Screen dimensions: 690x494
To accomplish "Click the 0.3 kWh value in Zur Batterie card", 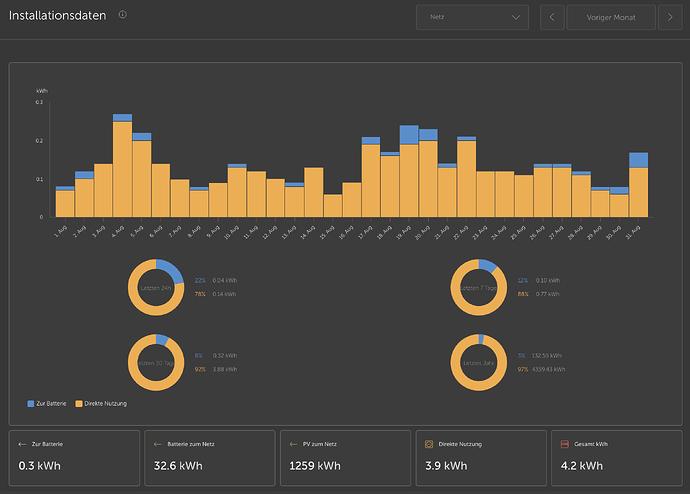I will (x=39, y=466).
